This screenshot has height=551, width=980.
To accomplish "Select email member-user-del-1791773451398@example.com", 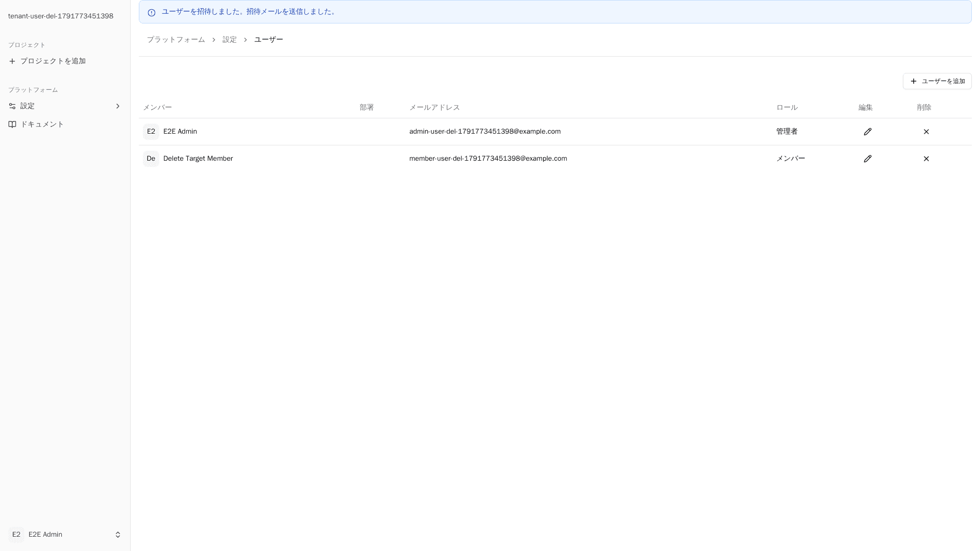I will click(488, 159).
